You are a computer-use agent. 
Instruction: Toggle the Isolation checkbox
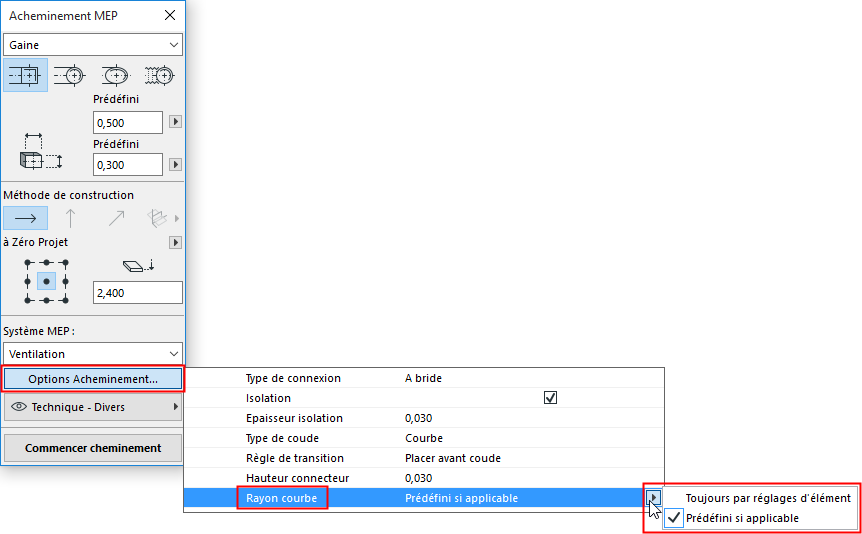click(550, 398)
